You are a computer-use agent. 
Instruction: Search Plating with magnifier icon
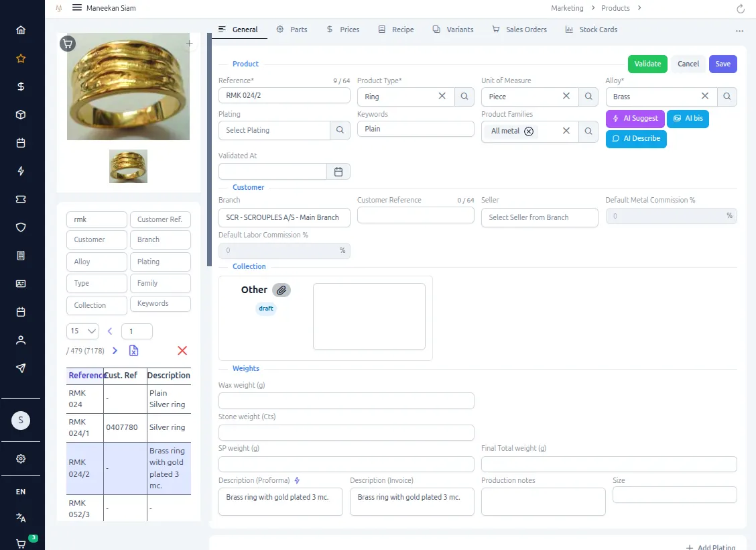(x=340, y=130)
